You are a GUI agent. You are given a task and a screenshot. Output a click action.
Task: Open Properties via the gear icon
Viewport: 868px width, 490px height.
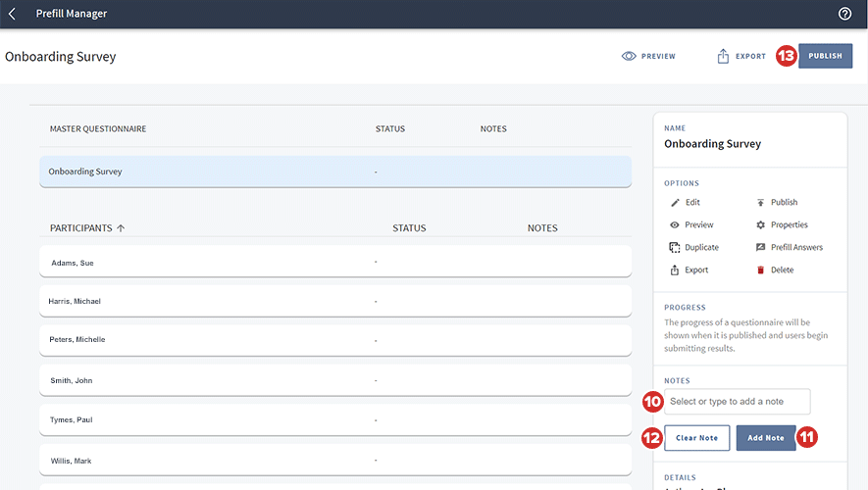(760, 225)
